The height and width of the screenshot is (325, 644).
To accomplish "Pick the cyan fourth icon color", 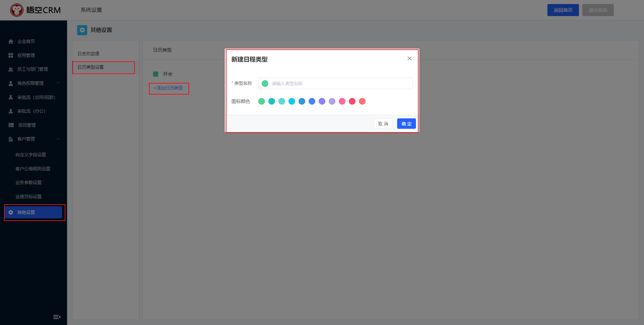I will tap(292, 101).
